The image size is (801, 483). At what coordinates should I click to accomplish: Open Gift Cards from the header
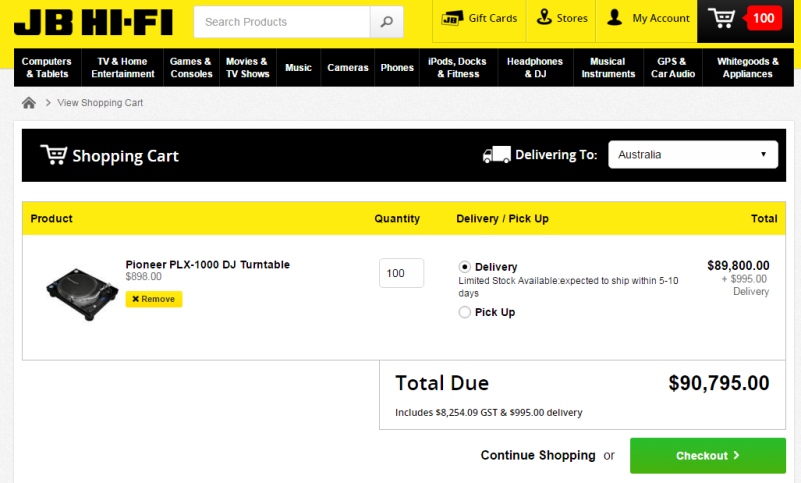(x=479, y=18)
